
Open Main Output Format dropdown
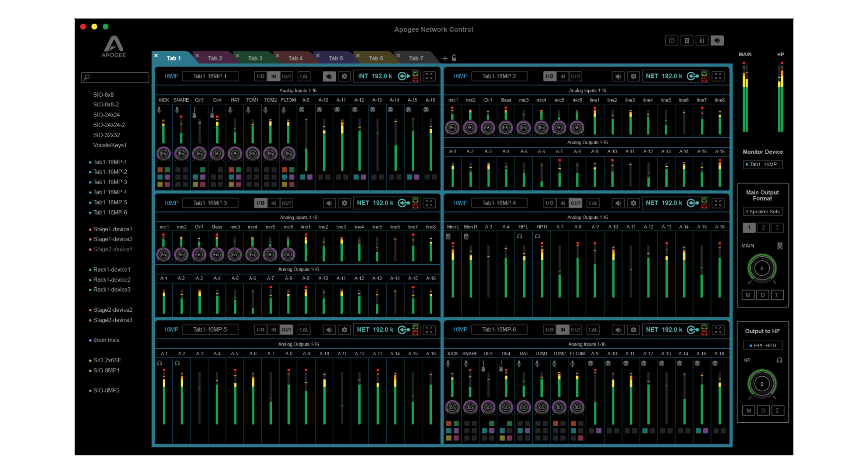[x=763, y=212]
